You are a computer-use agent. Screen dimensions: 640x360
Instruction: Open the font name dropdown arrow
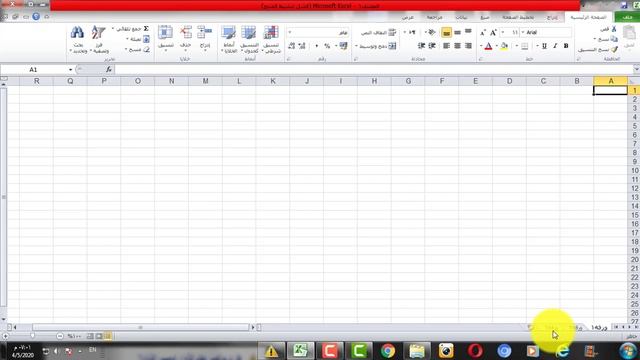523,32
